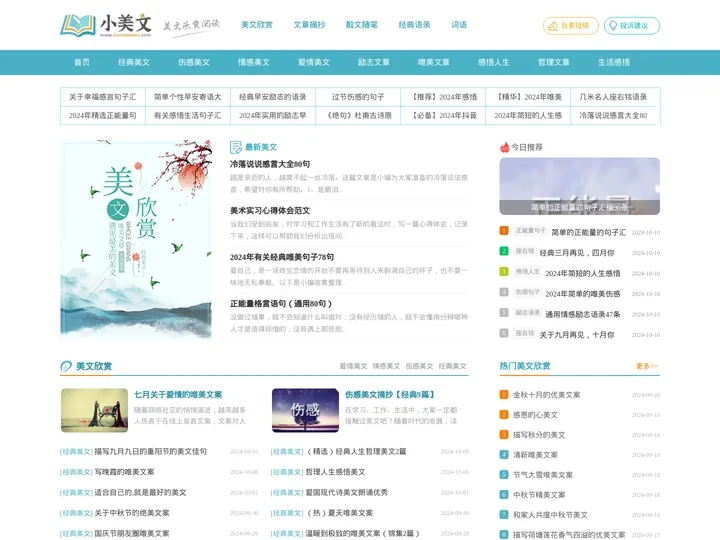Click the gray rank 4 badge beside 2024年简单的唯美伤感
720x540 pixels.
[x=504, y=292]
